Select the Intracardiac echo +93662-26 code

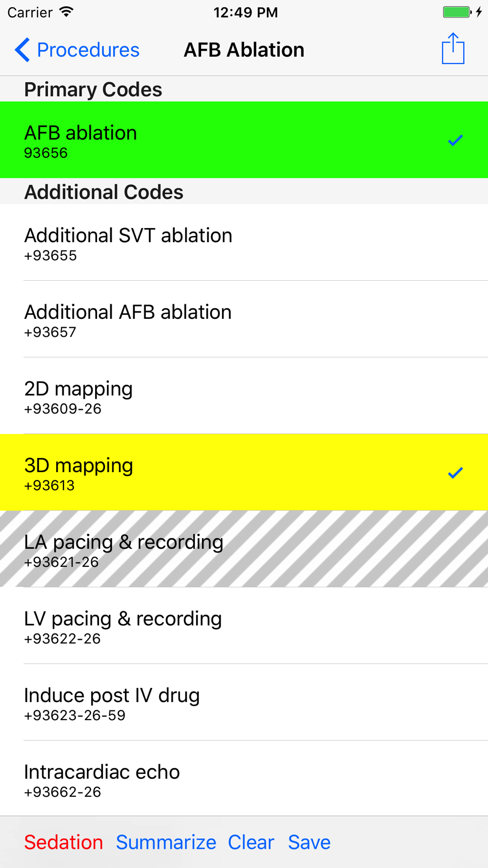pyautogui.click(x=244, y=779)
